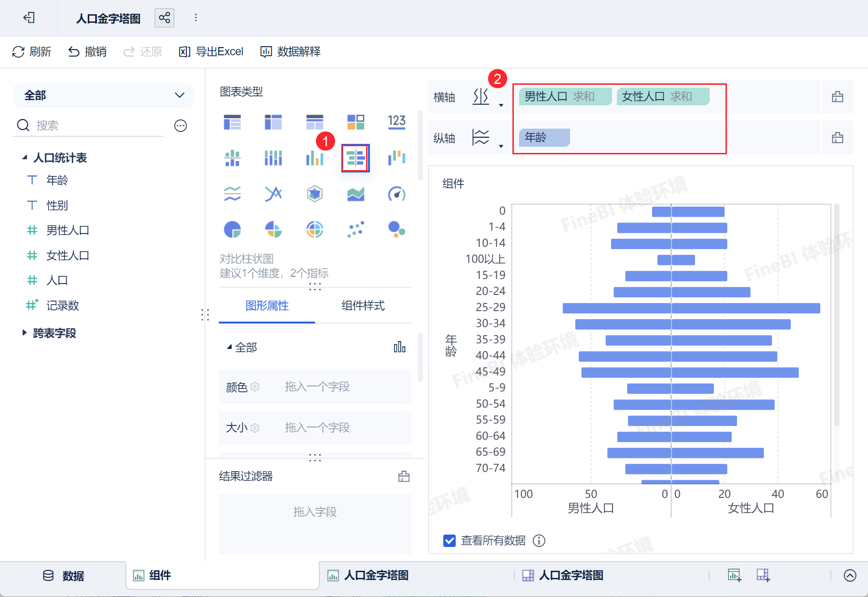Click the add dashboard icon in bottom bar

click(763, 576)
